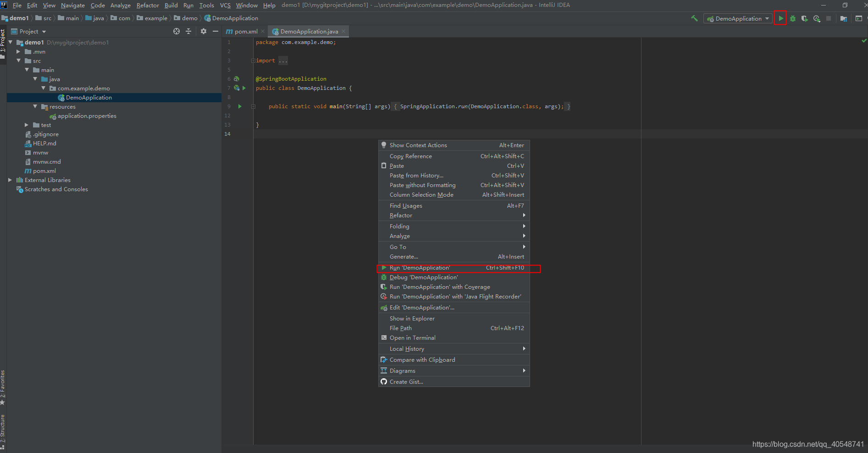The height and width of the screenshot is (453, 868).
Task: Open the DemoApplication run configuration dropdown
Action: (738, 18)
